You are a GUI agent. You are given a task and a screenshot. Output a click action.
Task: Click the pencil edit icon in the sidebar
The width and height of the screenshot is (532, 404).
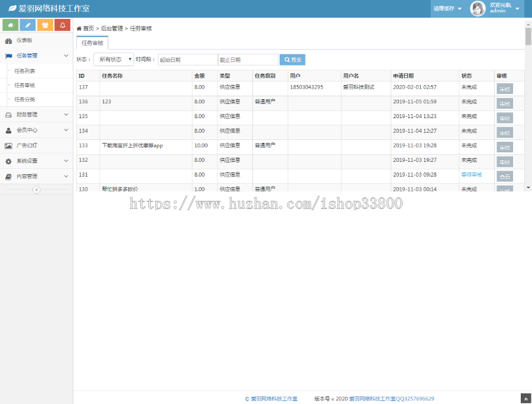(x=28, y=25)
